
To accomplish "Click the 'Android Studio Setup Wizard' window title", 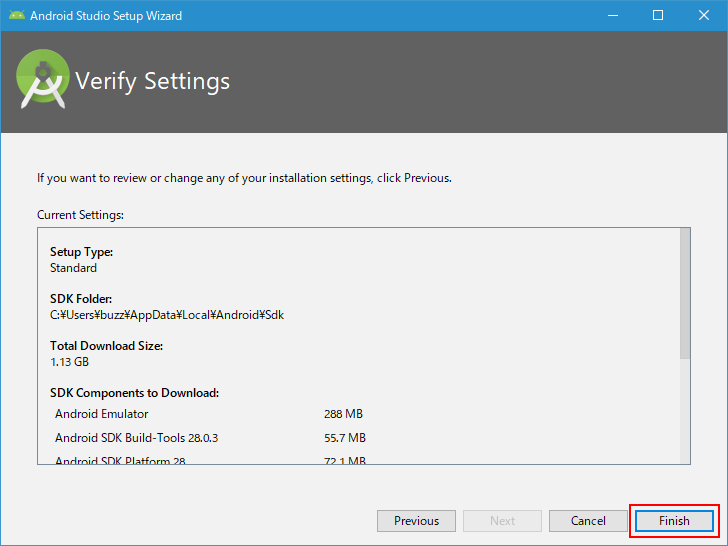I will click(x=106, y=16).
